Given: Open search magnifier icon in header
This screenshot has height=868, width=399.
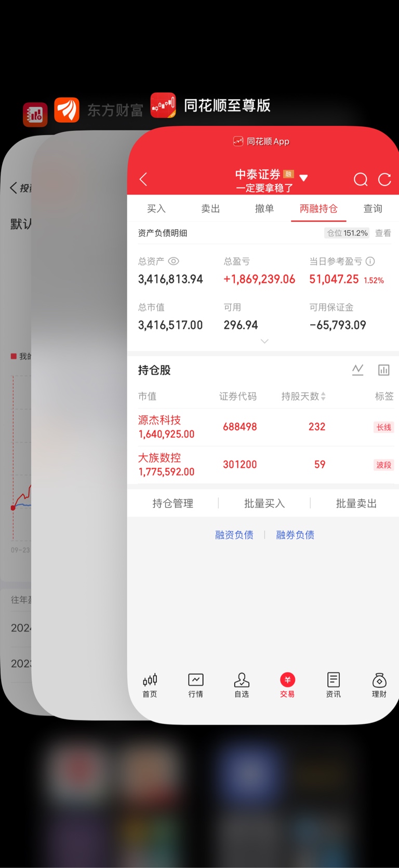Looking at the screenshot, I should point(361,179).
